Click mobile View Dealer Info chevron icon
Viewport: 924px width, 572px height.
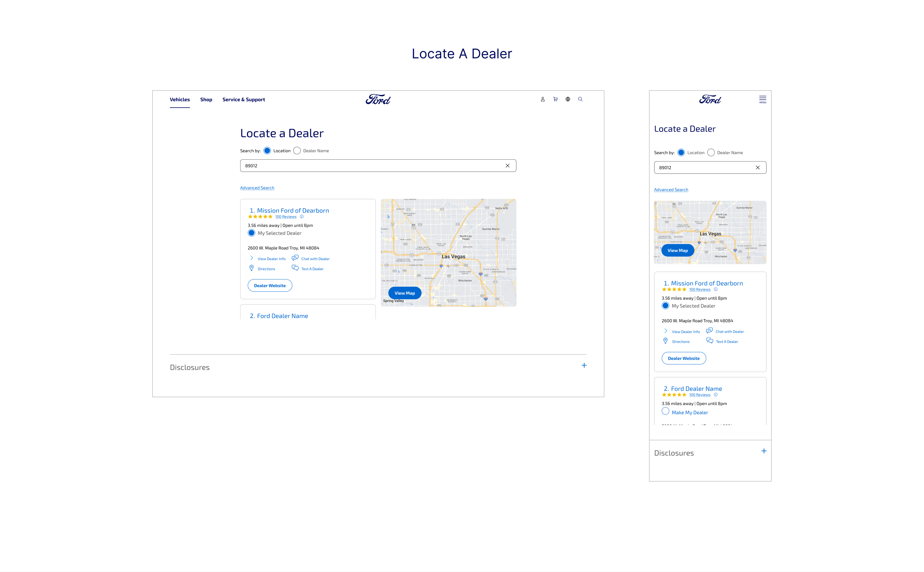(665, 331)
